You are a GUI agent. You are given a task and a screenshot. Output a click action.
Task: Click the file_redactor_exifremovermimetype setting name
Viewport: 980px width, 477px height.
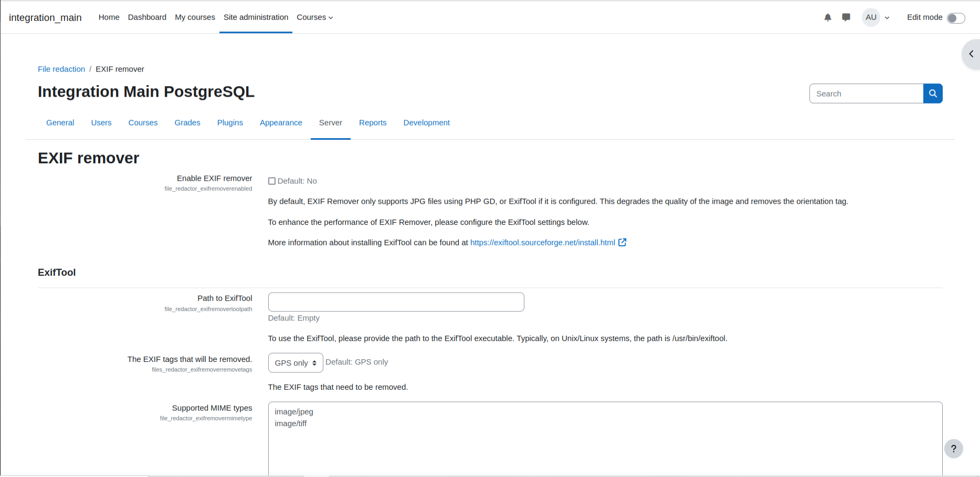[x=206, y=418]
